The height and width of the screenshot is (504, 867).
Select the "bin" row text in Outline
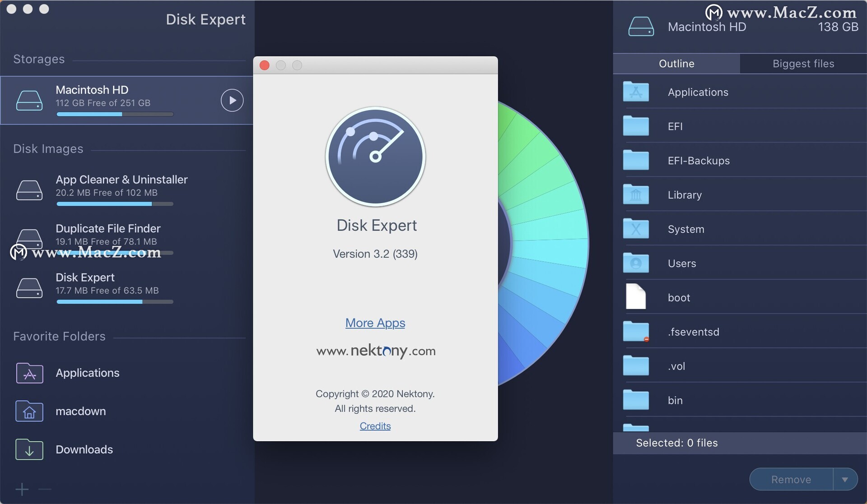[675, 401]
